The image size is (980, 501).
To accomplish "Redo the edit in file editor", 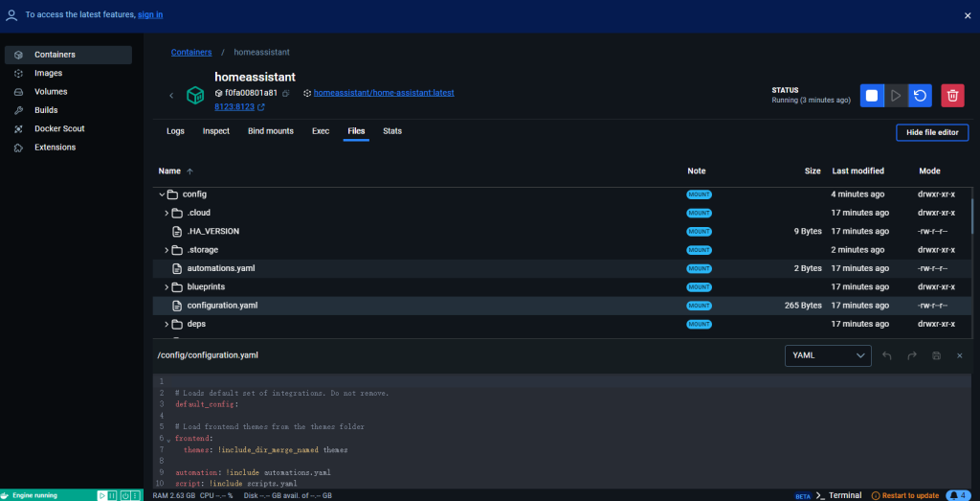I will point(912,355).
